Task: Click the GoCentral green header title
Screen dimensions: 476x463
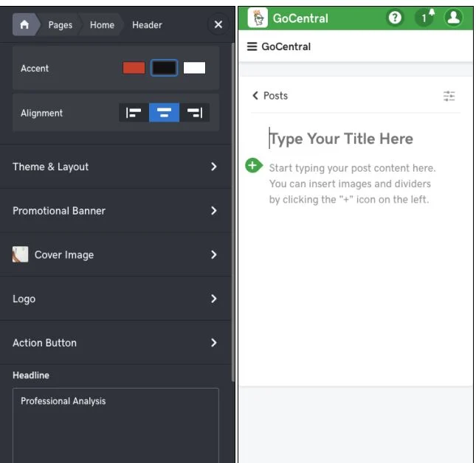Action: tap(300, 18)
